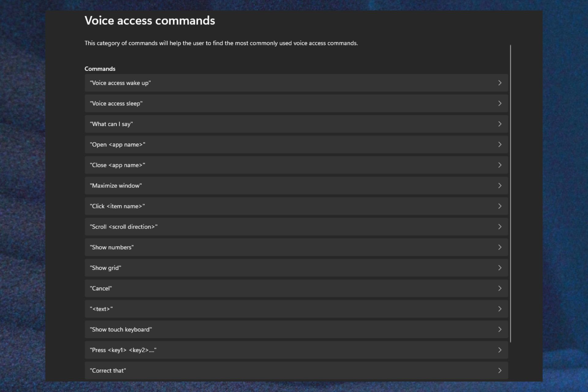Click the "Maximize window" row chevron
This screenshot has width=588, height=392.
click(499, 186)
